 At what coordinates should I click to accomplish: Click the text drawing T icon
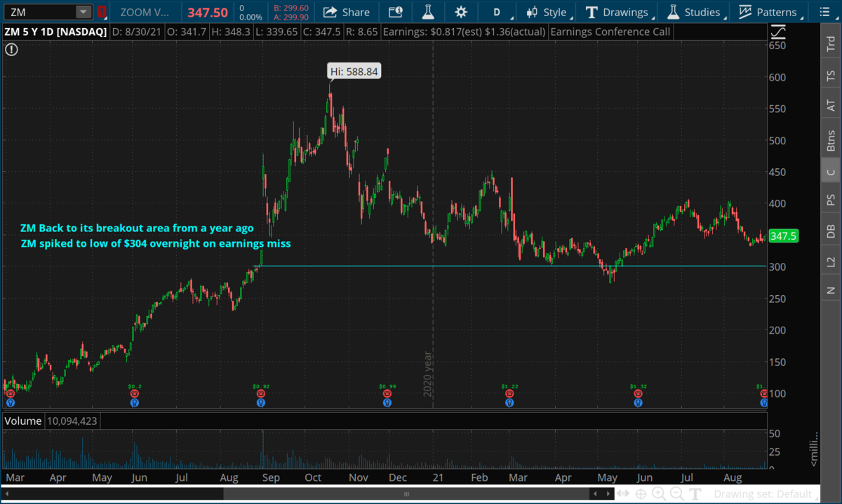[x=694, y=493]
